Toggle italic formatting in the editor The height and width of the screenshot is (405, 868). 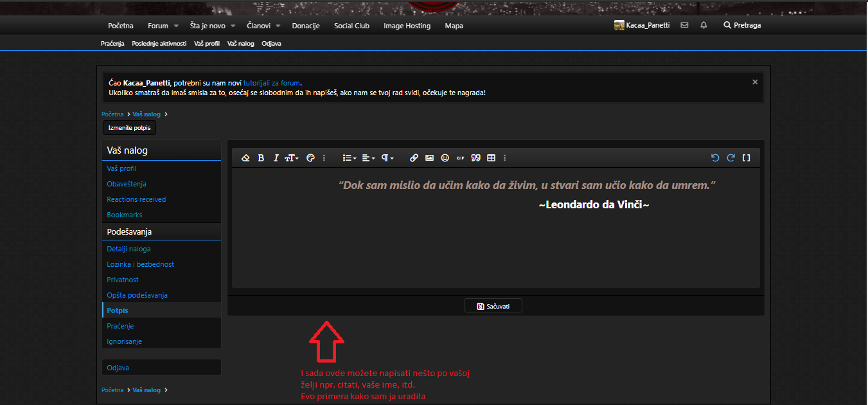[x=276, y=158]
